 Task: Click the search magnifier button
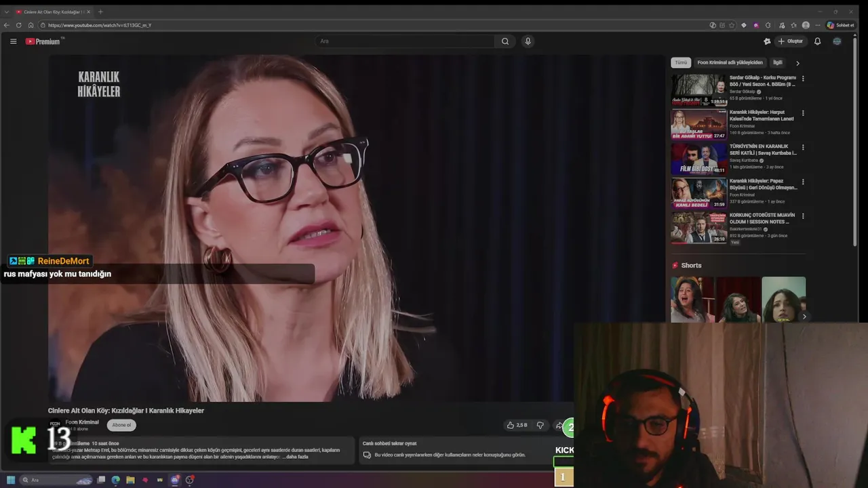tap(505, 41)
